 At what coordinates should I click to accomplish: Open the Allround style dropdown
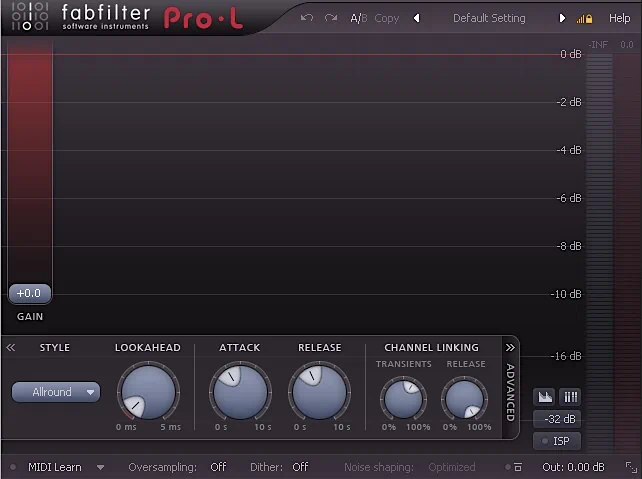pyautogui.click(x=56, y=392)
